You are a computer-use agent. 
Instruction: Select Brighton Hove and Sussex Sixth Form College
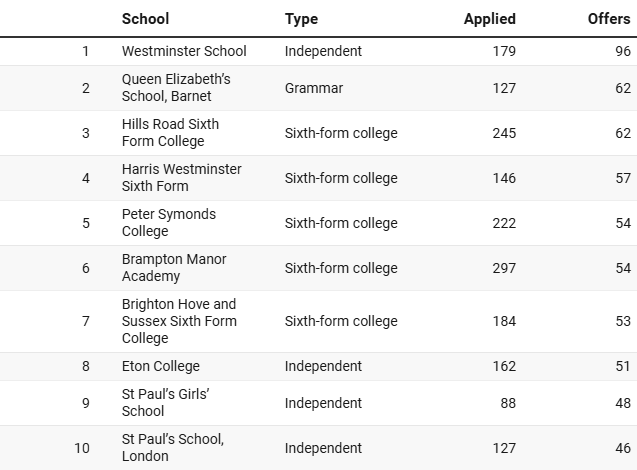pos(179,321)
